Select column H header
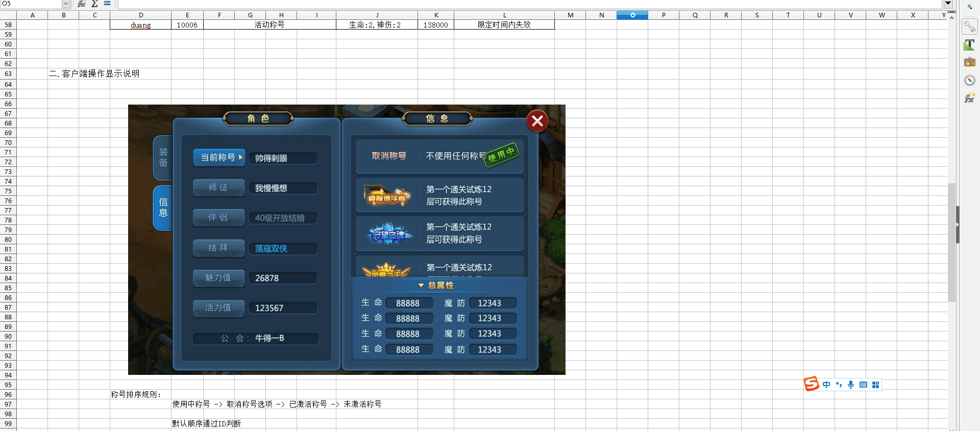This screenshot has width=980, height=431. [281, 15]
